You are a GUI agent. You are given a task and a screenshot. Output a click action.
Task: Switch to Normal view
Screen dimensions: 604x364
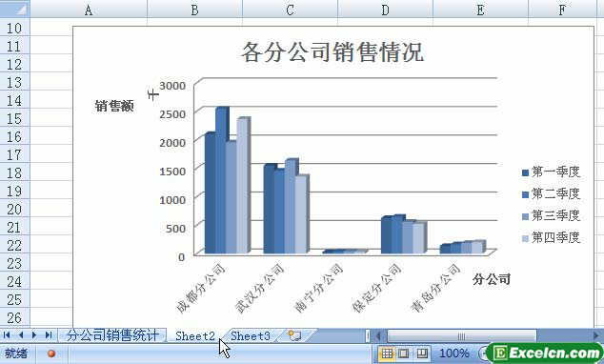(387, 353)
